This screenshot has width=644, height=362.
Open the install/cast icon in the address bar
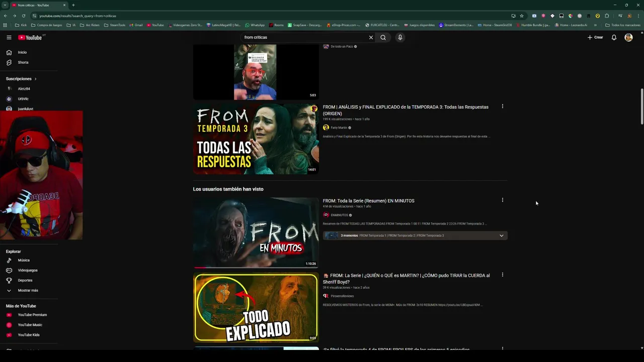click(x=513, y=16)
